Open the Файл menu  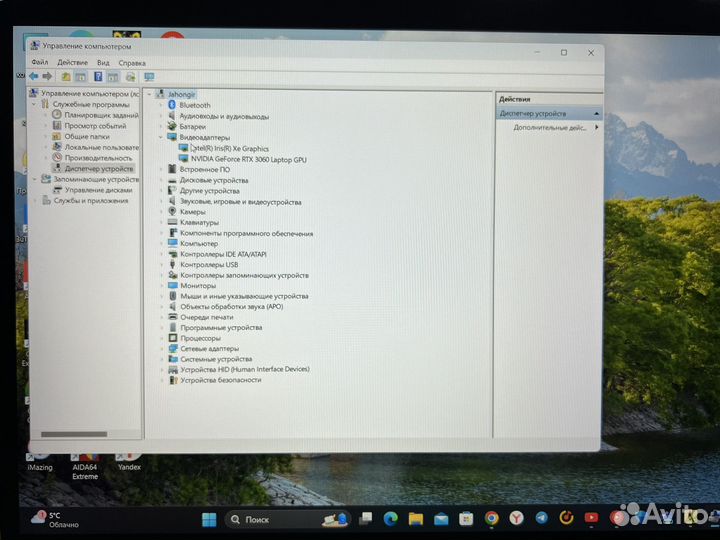(x=39, y=62)
